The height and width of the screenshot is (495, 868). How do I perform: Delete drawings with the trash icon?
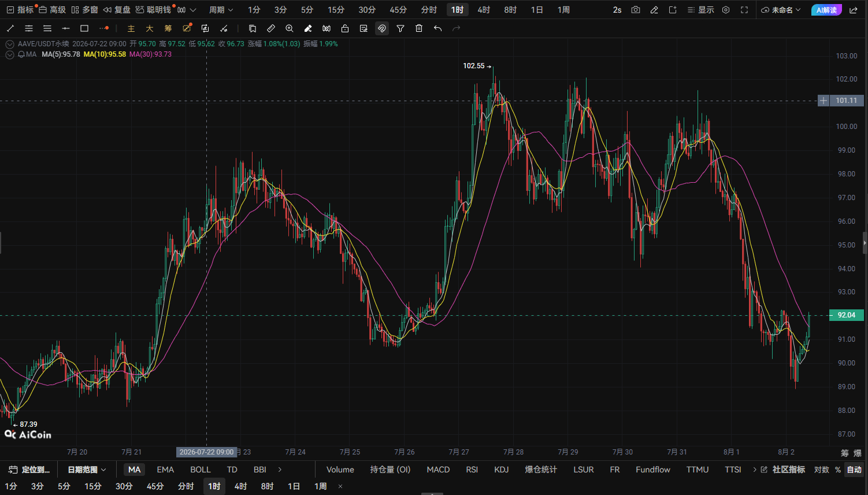pyautogui.click(x=419, y=28)
